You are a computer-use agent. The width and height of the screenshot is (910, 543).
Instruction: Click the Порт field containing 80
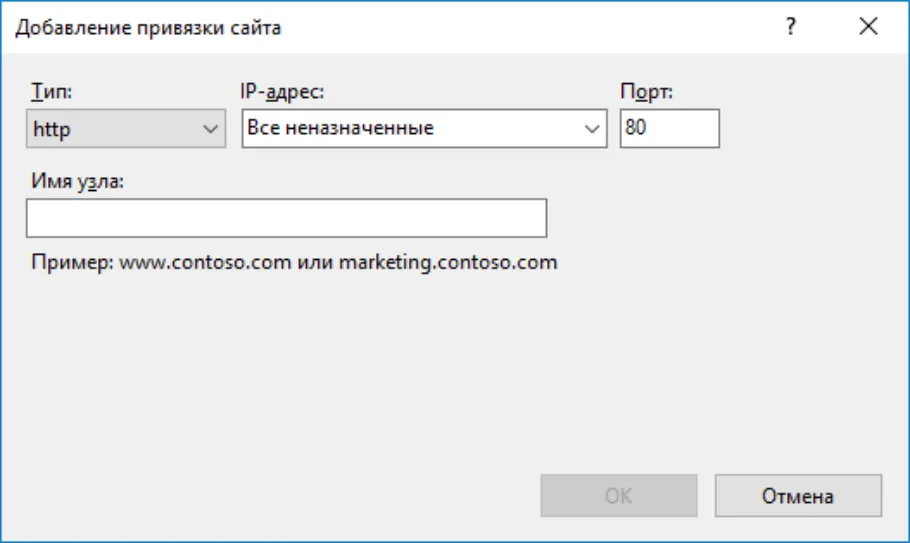click(670, 128)
